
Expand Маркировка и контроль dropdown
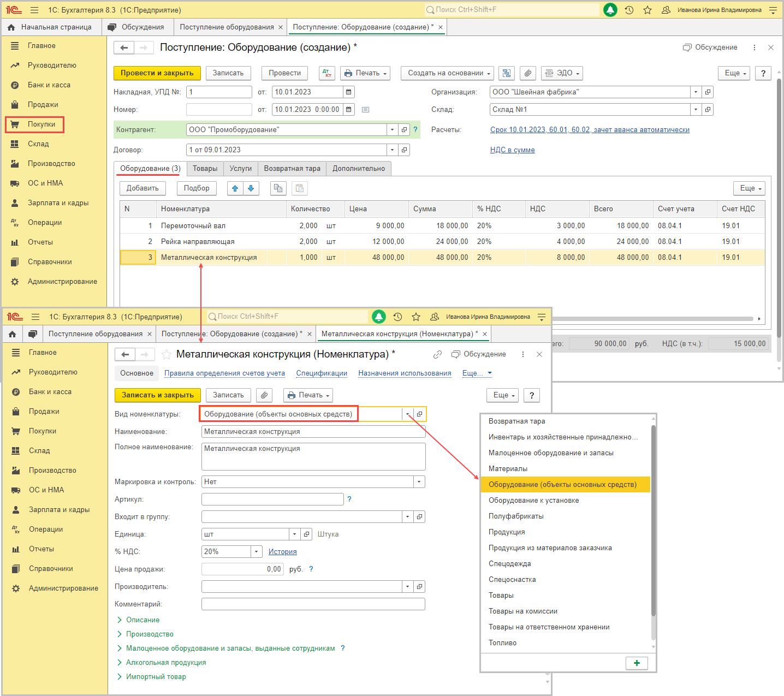tap(419, 482)
